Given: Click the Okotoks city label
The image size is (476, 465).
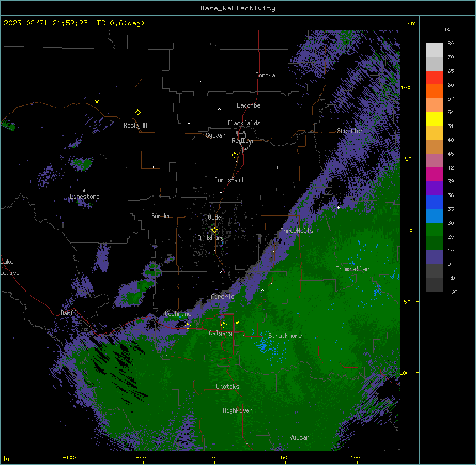Looking at the screenshot, I should pyautogui.click(x=228, y=387).
